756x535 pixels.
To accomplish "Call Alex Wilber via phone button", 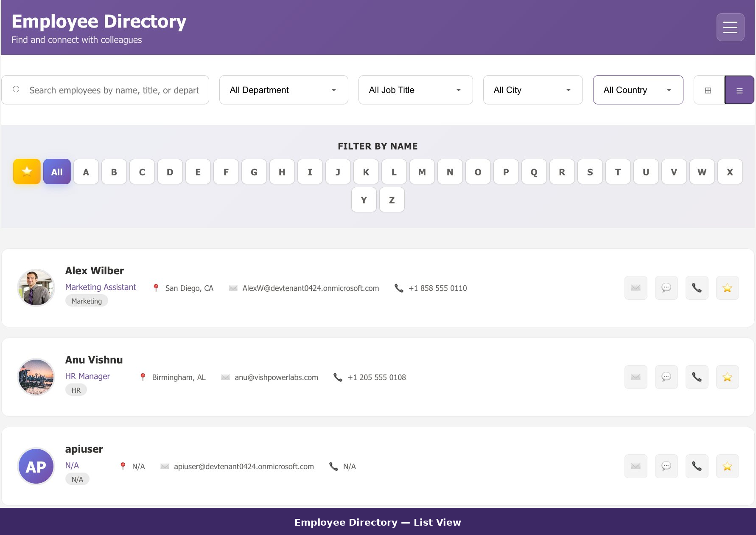I will 697,288.
